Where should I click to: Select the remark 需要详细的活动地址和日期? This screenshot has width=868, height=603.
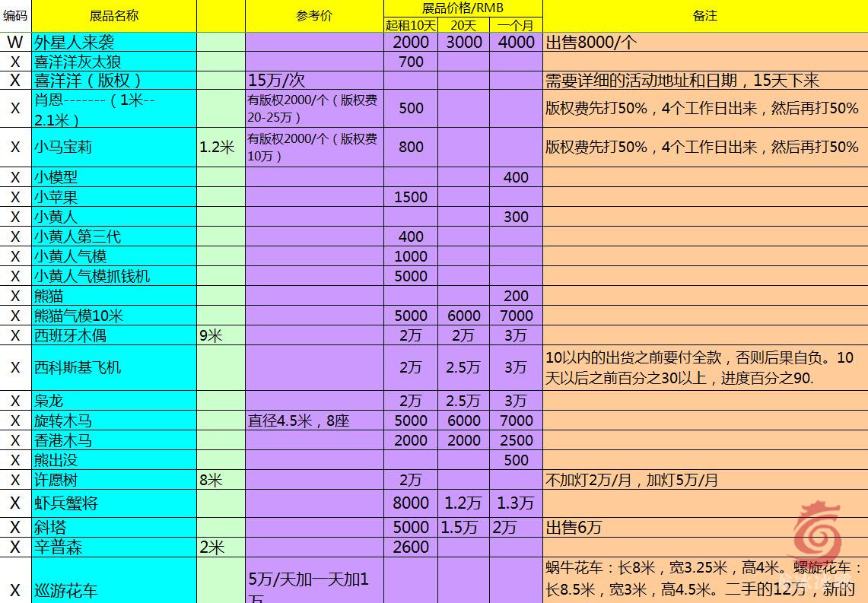705,80
